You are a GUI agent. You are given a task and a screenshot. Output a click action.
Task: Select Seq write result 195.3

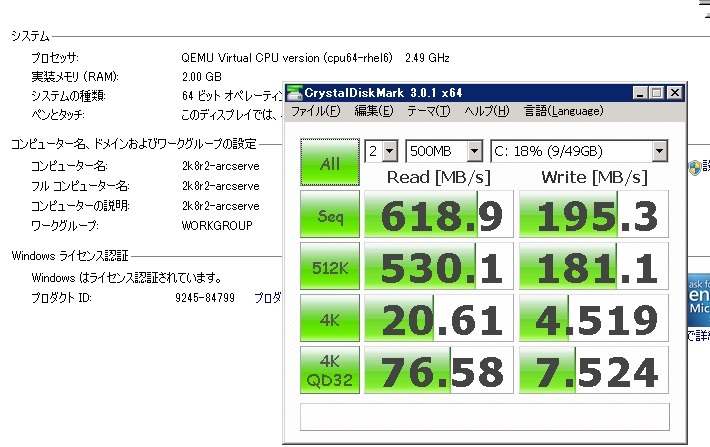click(x=594, y=214)
